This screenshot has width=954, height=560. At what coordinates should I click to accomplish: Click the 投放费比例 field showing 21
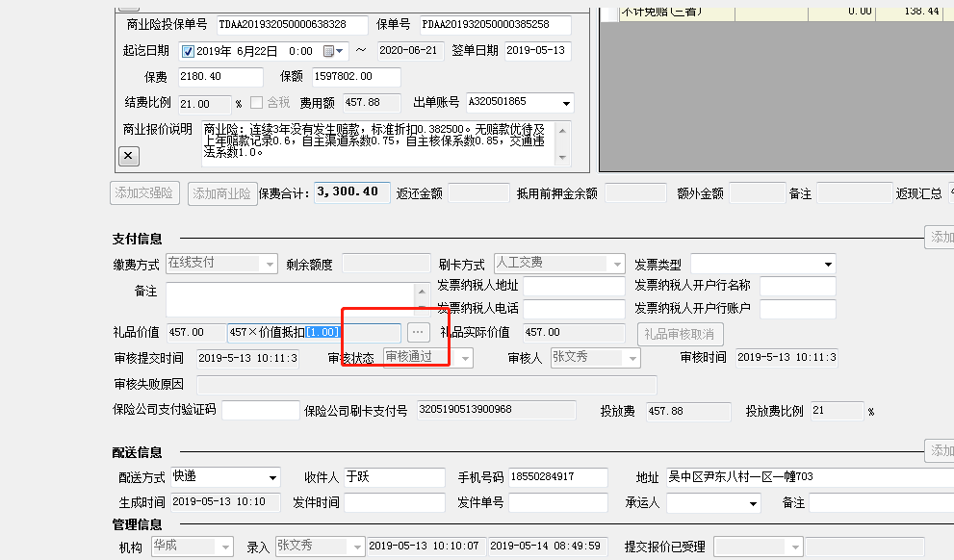click(837, 411)
